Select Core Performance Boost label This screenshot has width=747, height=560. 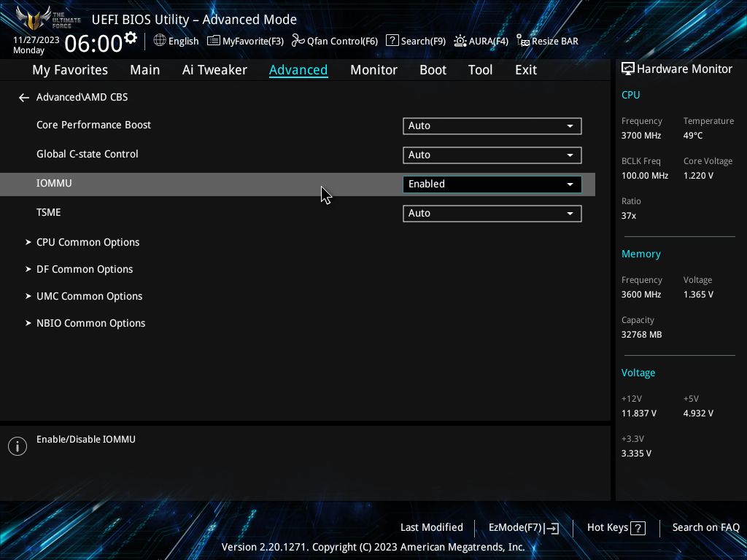point(93,125)
